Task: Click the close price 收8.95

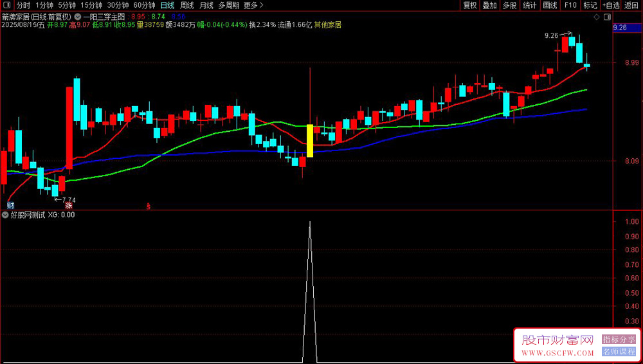Action: (125, 25)
